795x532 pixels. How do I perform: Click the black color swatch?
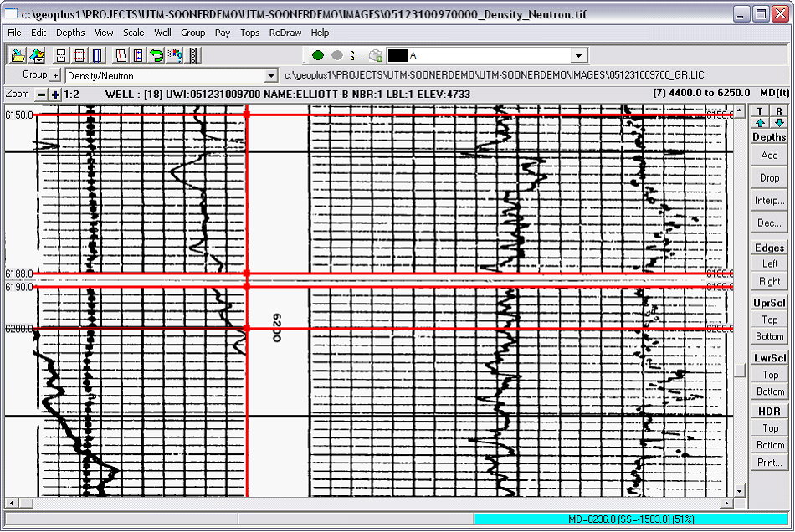(x=397, y=55)
